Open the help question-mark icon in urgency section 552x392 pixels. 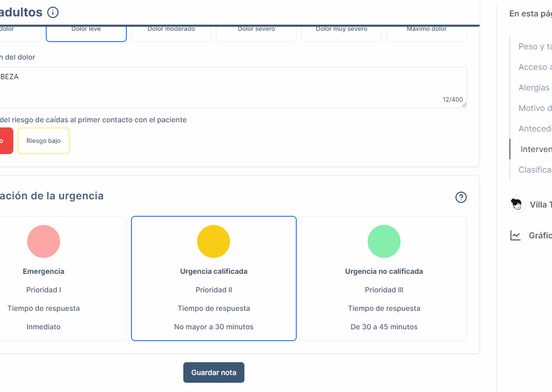pyautogui.click(x=461, y=197)
